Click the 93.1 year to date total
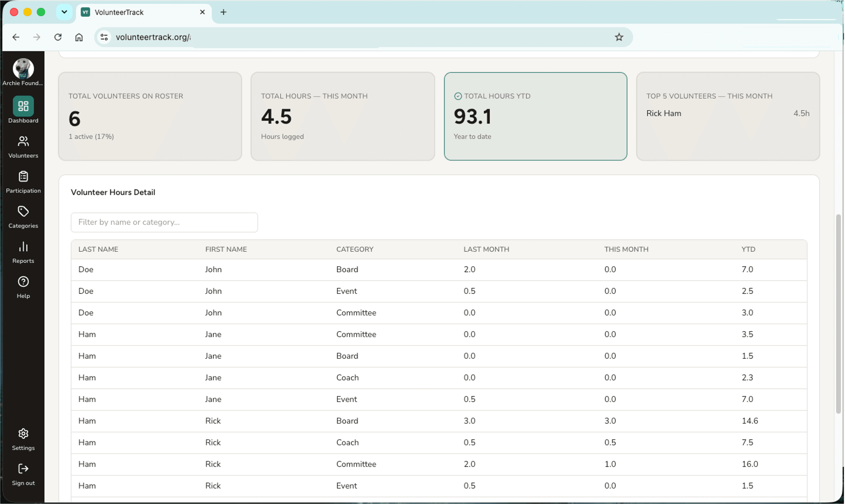 [473, 117]
